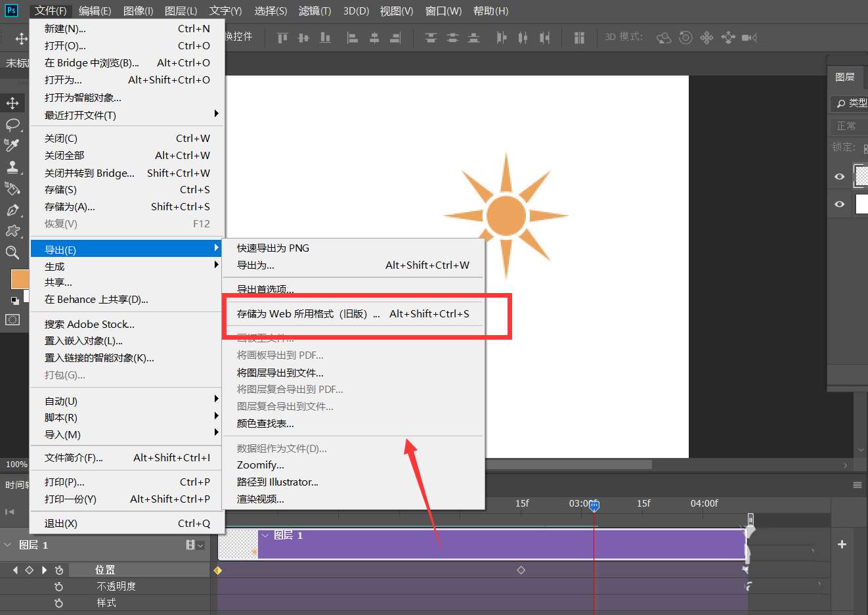The height and width of the screenshot is (615, 868).
Task: Select the Clone Stamp tool
Action: (12, 167)
